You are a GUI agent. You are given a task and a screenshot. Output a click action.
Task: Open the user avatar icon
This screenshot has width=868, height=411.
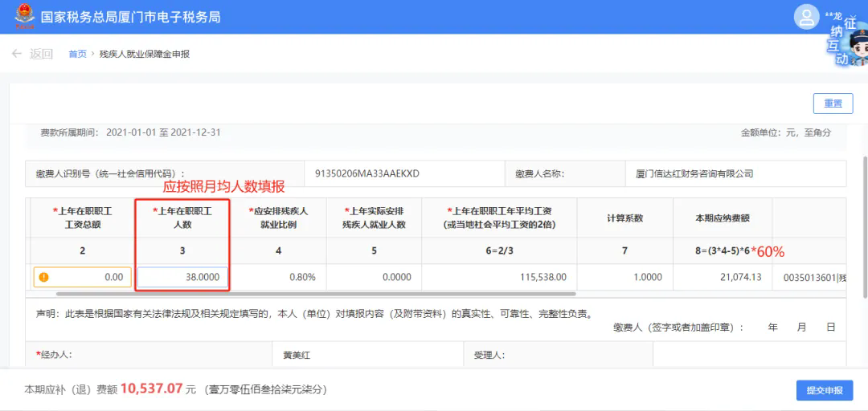pyautogui.click(x=806, y=17)
